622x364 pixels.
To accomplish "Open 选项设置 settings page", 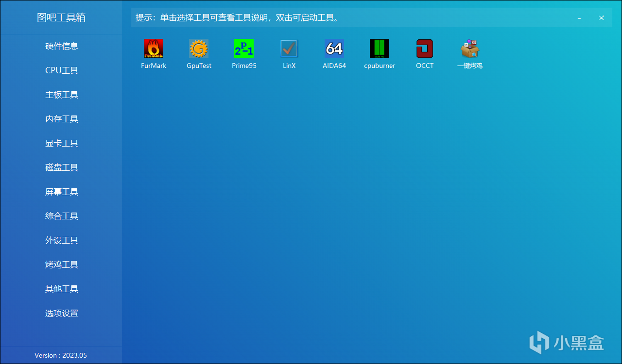I will [62, 313].
